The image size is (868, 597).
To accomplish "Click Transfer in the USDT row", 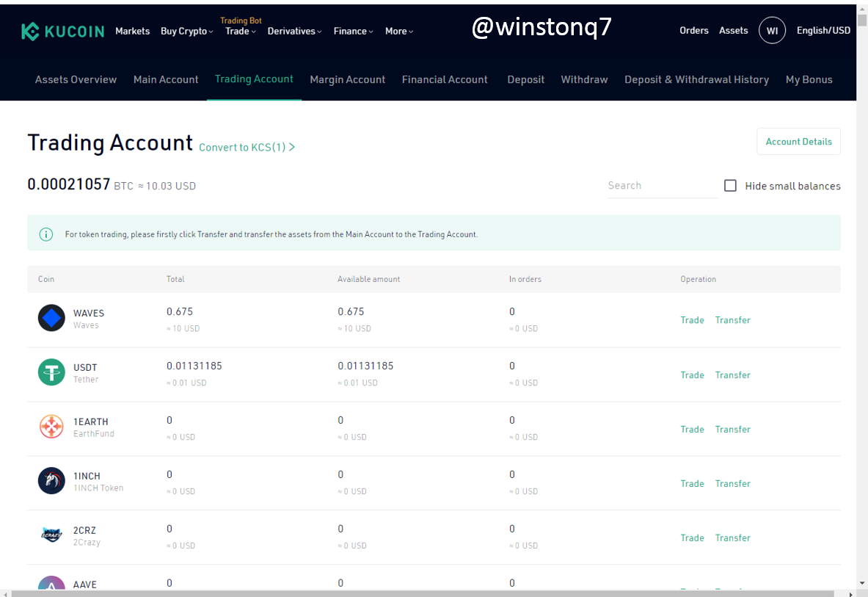I will (x=732, y=375).
